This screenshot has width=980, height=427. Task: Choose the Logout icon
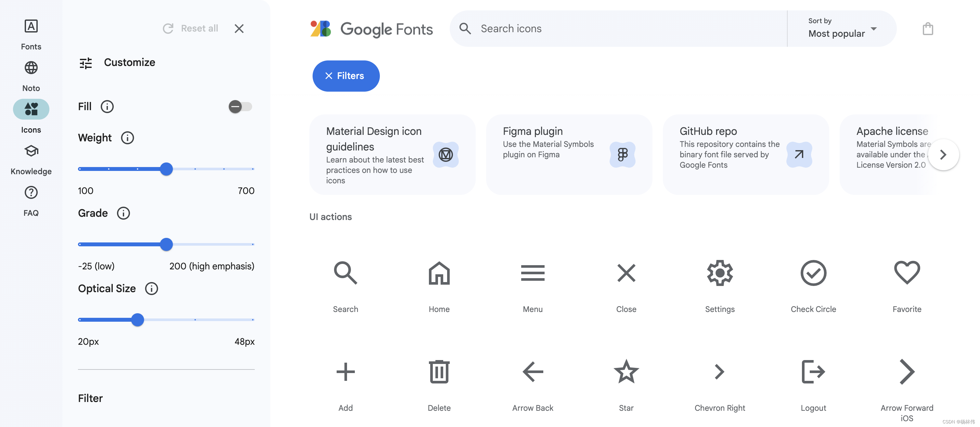[x=813, y=371]
